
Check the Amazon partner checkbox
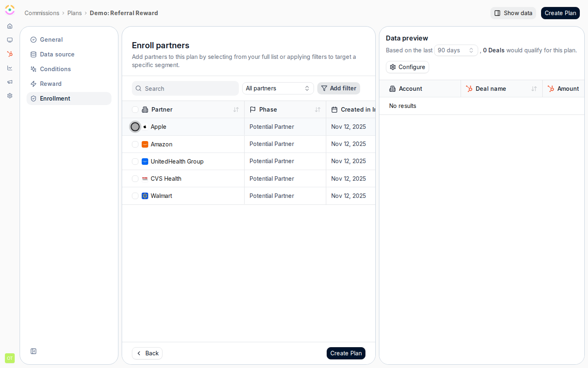[135, 144]
